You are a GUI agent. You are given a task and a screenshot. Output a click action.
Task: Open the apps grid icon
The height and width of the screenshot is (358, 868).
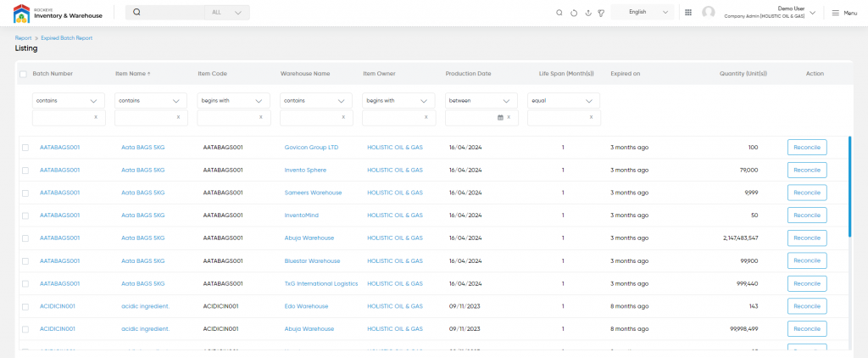(688, 12)
